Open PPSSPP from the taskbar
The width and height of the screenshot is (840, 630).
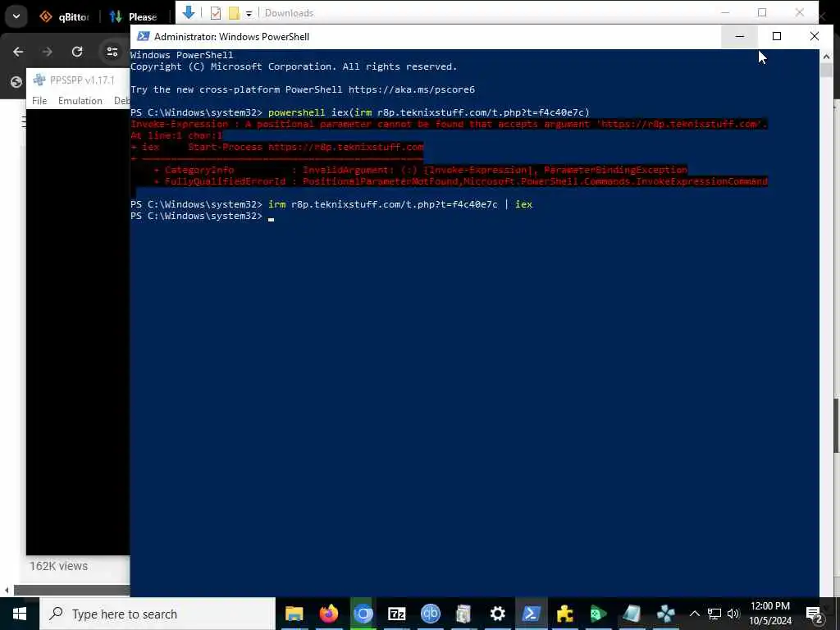point(665,614)
